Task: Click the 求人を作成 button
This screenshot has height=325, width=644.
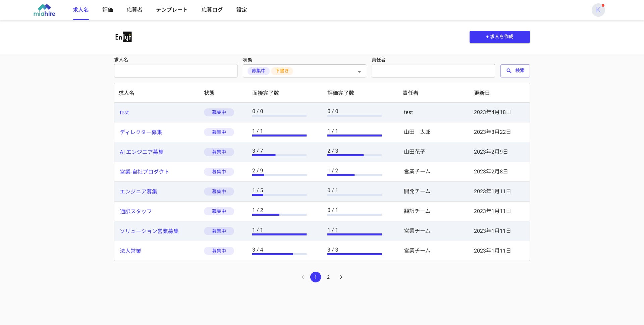Action: (x=500, y=37)
